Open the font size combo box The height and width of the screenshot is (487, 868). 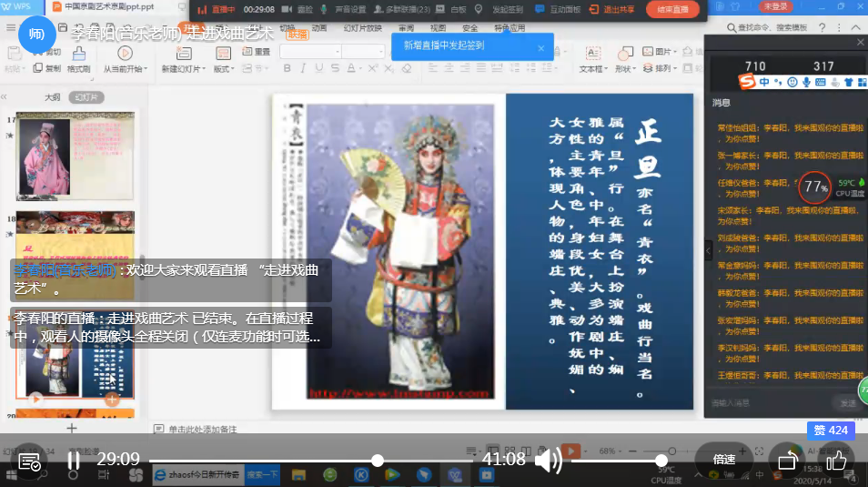[363, 52]
